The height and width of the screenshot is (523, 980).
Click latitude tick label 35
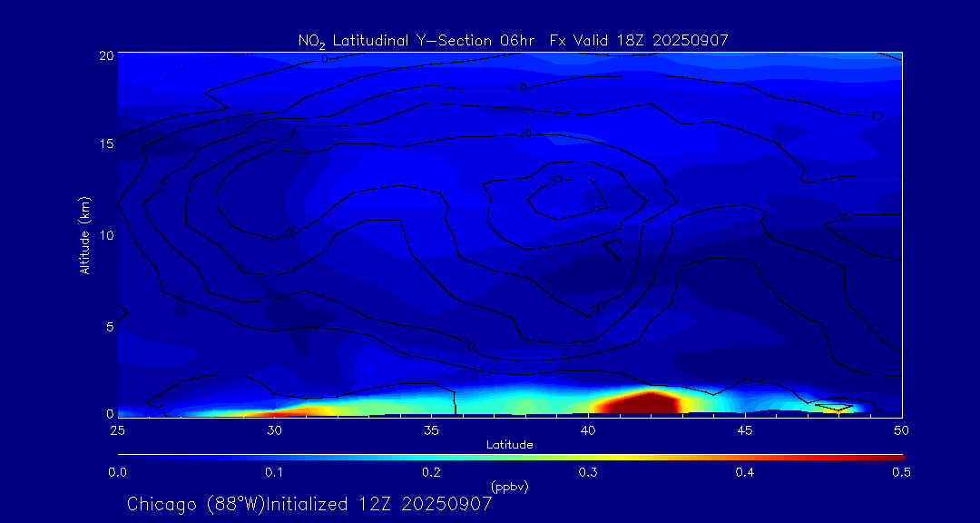pyautogui.click(x=431, y=429)
